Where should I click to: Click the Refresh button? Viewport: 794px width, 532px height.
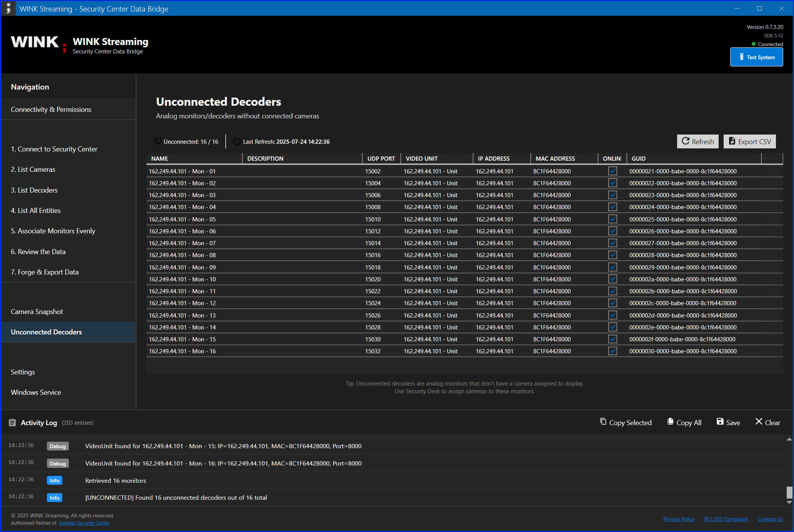click(697, 141)
